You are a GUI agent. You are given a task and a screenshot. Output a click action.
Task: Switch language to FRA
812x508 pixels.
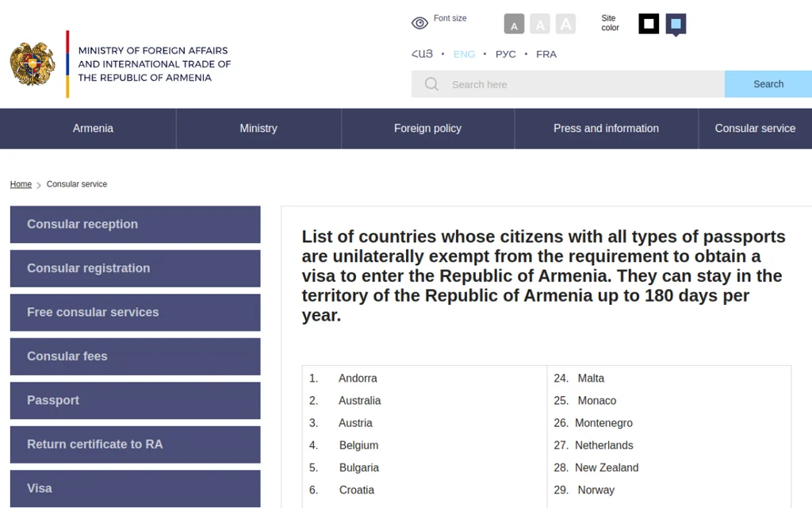[546, 54]
